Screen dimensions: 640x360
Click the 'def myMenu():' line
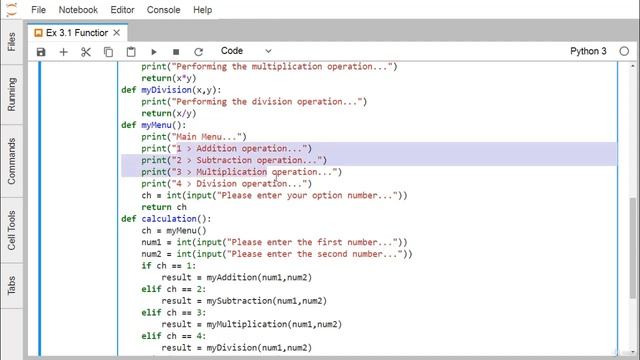click(153, 125)
